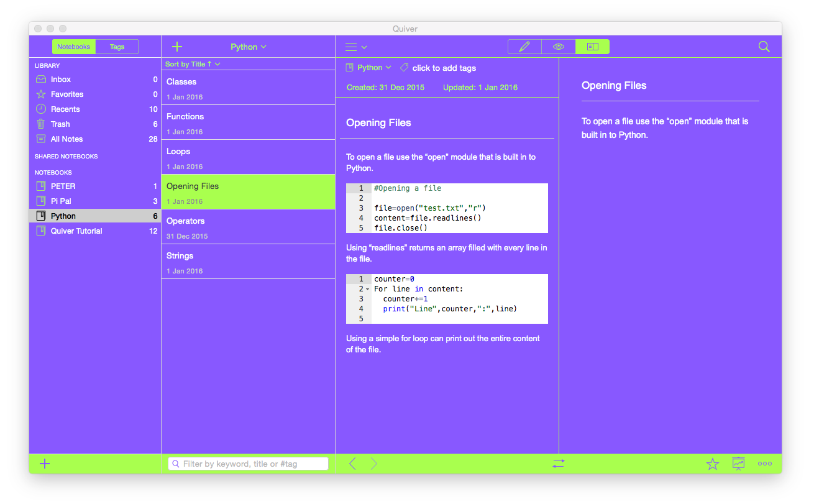Click the Favorites star icon in sidebar
Viewport: 837px width, 504px height.
(x=41, y=94)
